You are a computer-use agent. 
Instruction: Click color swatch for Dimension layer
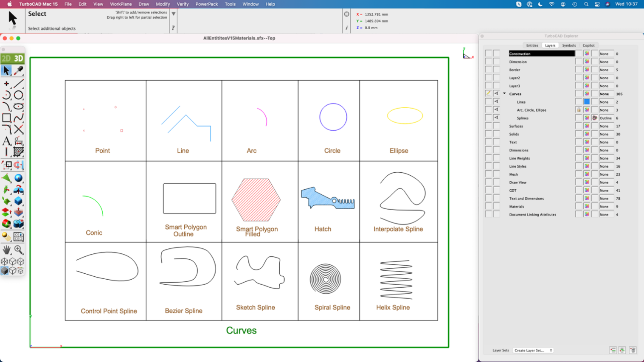[587, 62]
